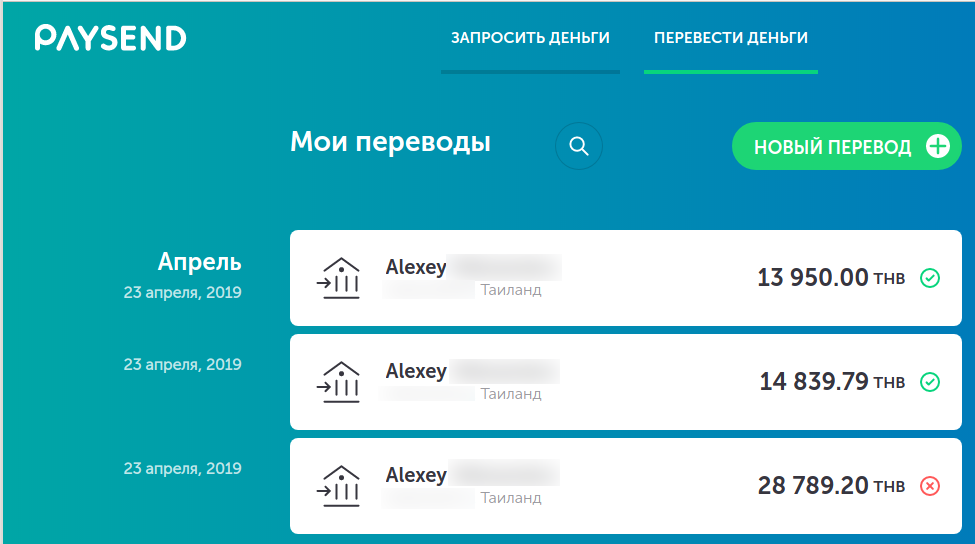Click the 13 950.00 THB amount
975x544 pixels.
point(812,278)
